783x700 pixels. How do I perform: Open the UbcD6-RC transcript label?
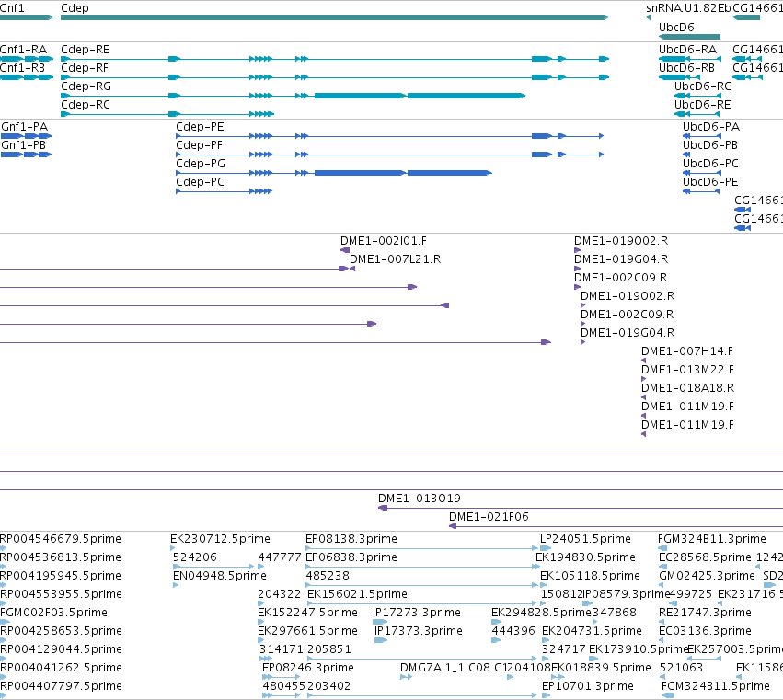click(x=703, y=86)
